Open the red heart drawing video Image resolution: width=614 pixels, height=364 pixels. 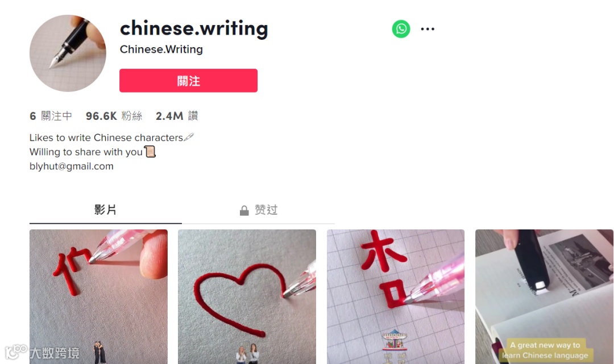[x=247, y=297]
